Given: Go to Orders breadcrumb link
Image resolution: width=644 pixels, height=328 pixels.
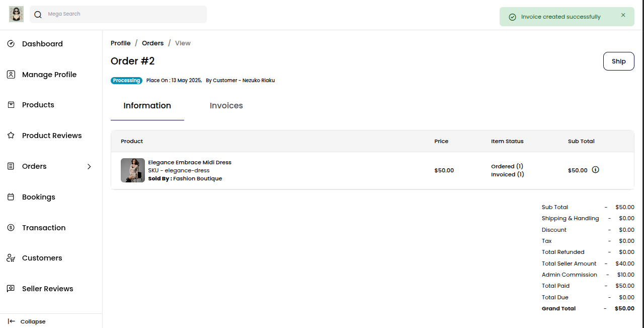Looking at the screenshot, I should pos(152,43).
